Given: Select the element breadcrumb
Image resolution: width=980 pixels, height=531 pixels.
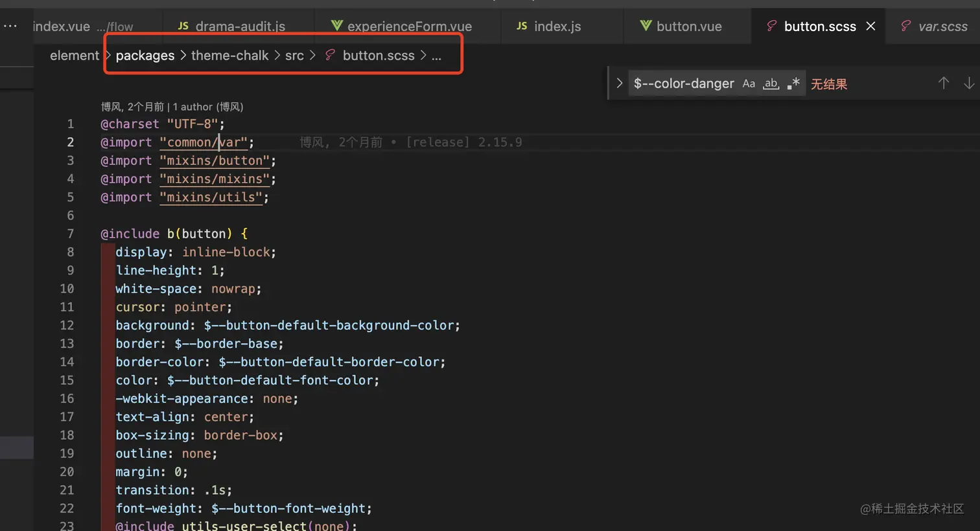Looking at the screenshot, I should click(x=75, y=56).
